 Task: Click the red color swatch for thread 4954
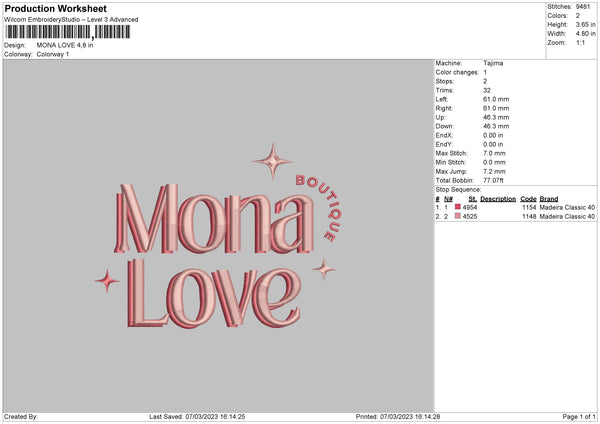click(x=458, y=207)
